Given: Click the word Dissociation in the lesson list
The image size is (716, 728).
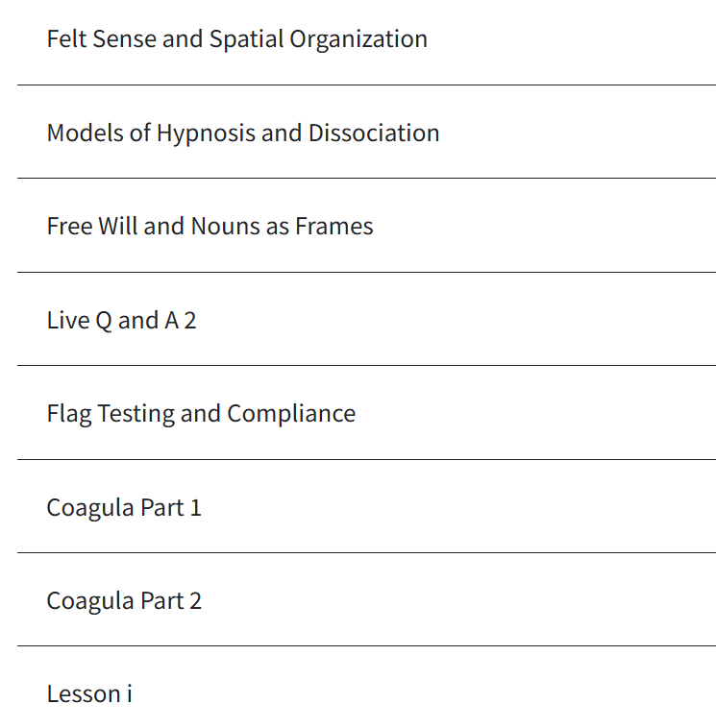Looking at the screenshot, I should click(374, 133).
